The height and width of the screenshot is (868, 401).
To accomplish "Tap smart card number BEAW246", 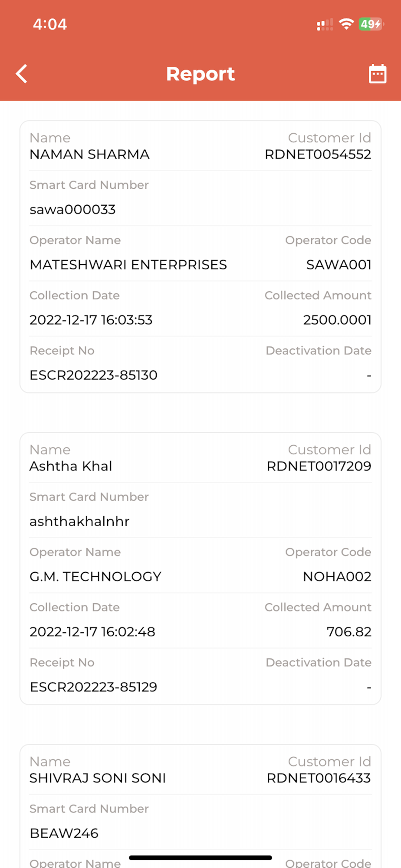I will pos(64,833).
